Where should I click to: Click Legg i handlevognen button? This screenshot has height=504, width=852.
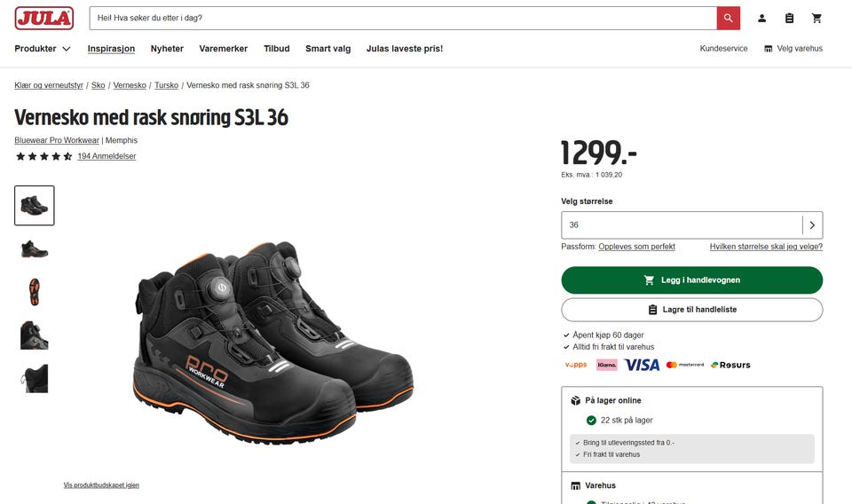tap(691, 280)
